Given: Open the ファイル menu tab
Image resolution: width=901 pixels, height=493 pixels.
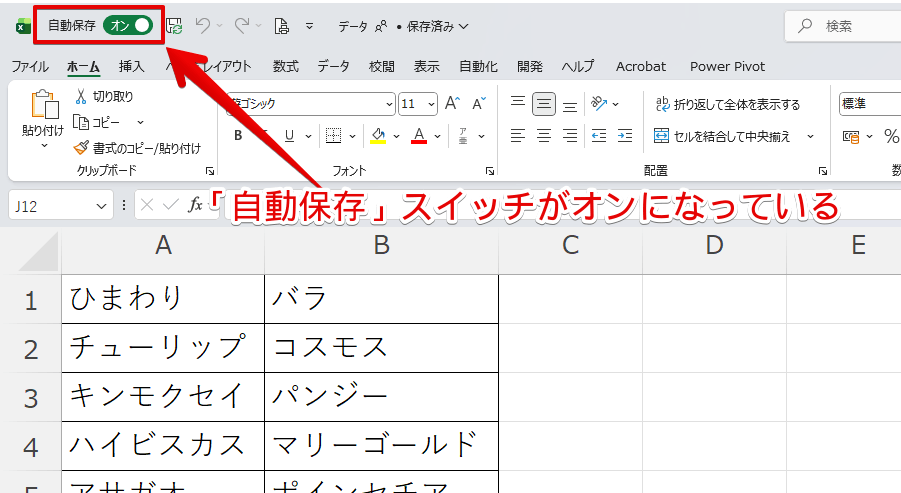Looking at the screenshot, I should click(30, 67).
